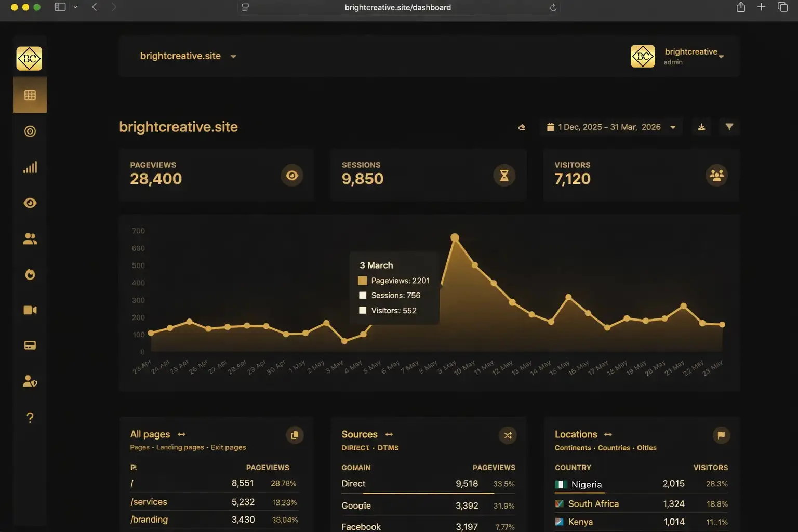Open the date range dropdown for 1 Dec, 2025
The width and height of the screenshot is (798, 532).
(x=611, y=127)
